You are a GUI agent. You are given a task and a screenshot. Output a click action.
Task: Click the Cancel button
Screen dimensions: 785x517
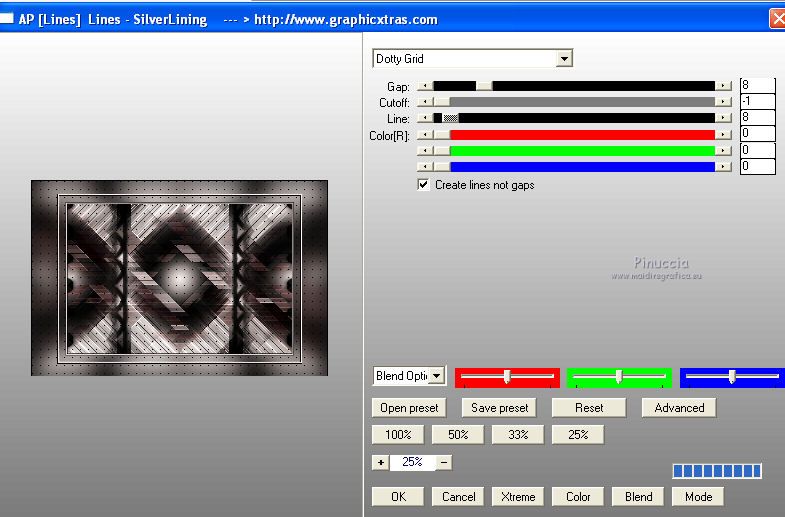(458, 496)
